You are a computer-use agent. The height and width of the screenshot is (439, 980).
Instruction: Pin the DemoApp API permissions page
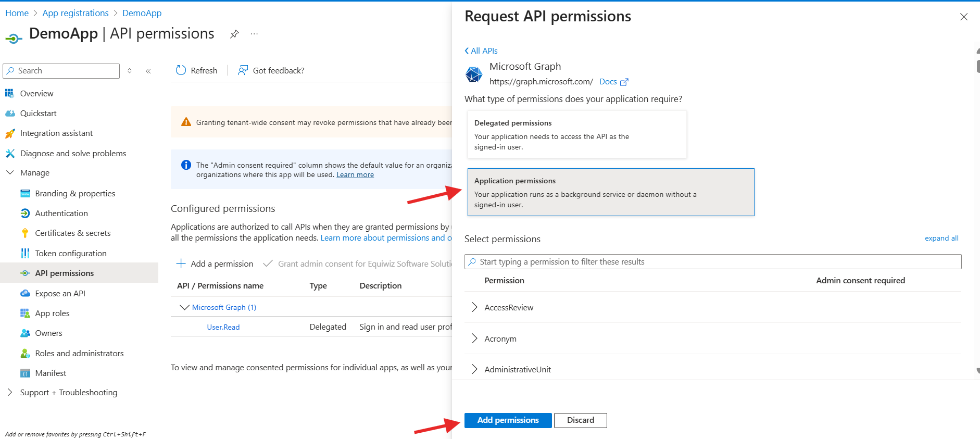(x=234, y=33)
